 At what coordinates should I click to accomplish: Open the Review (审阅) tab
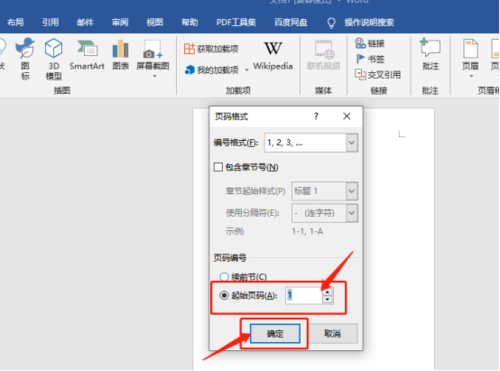(120, 22)
